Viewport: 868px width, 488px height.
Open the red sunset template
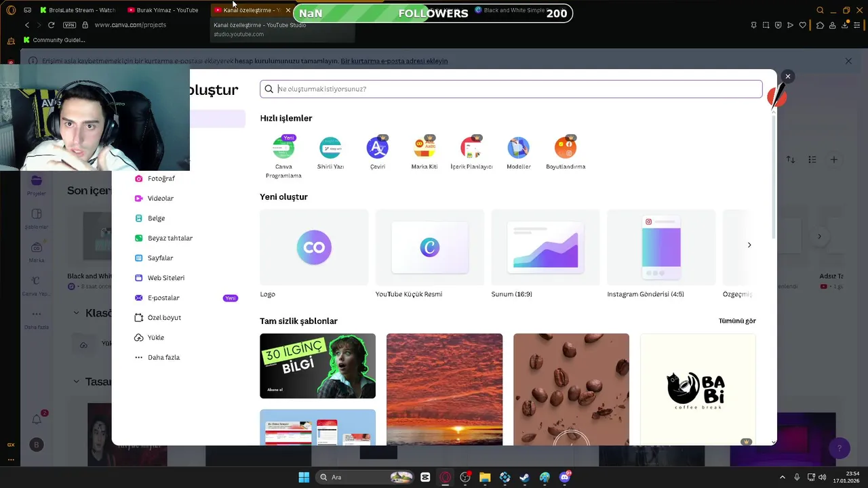tap(444, 389)
